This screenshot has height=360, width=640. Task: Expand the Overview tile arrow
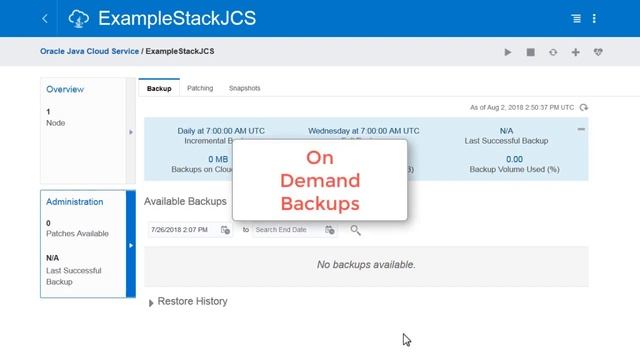point(131,132)
